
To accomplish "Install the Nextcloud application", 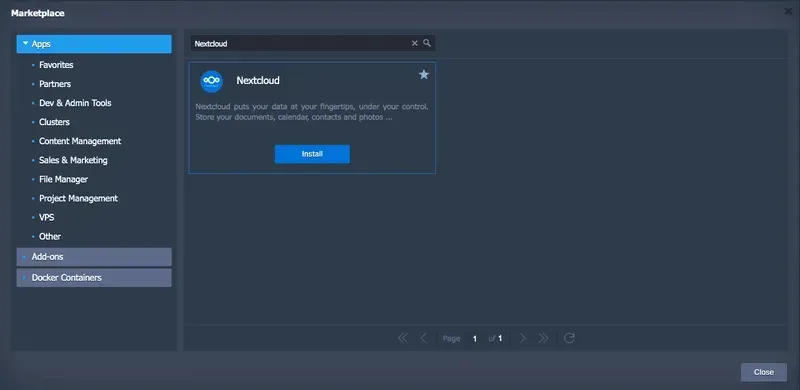I will [312, 154].
